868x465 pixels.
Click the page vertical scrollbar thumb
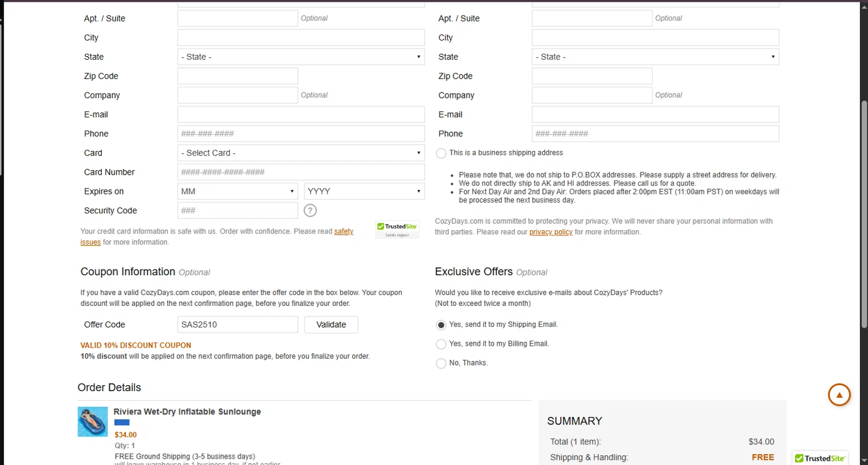865,214
